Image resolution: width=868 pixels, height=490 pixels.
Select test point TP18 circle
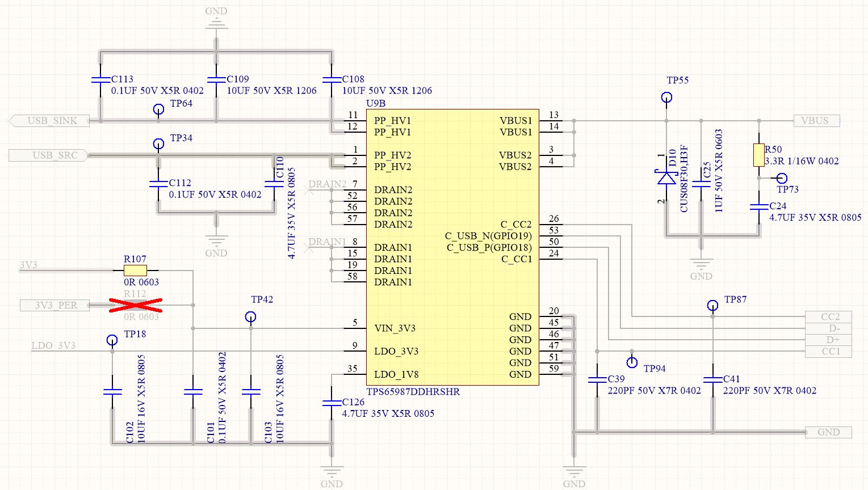click(x=112, y=340)
